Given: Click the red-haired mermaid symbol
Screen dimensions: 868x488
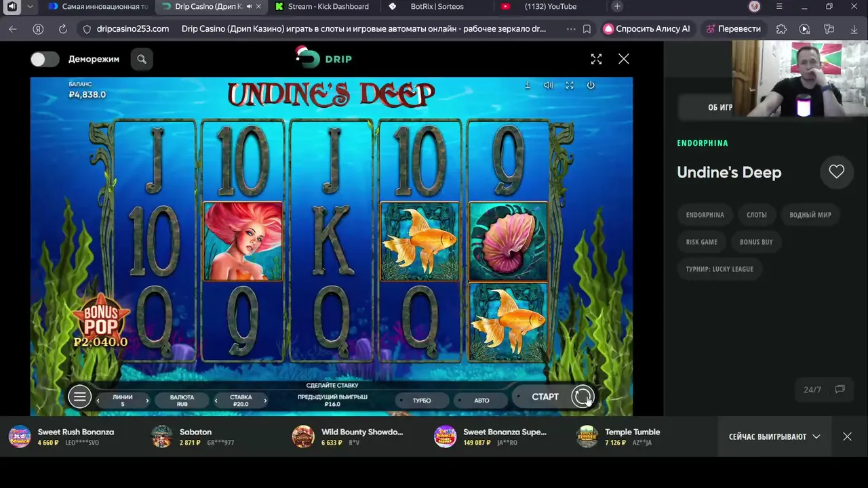Looking at the screenshot, I should (243, 241).
